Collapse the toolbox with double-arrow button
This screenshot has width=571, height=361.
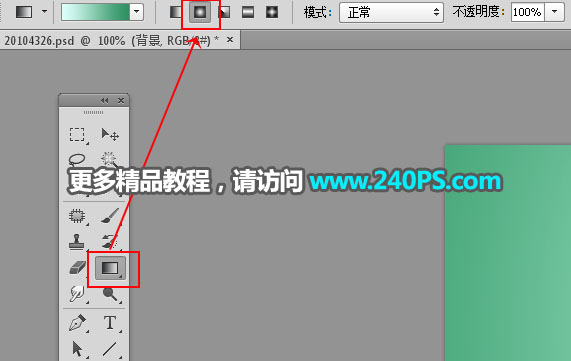pos(105,101)
